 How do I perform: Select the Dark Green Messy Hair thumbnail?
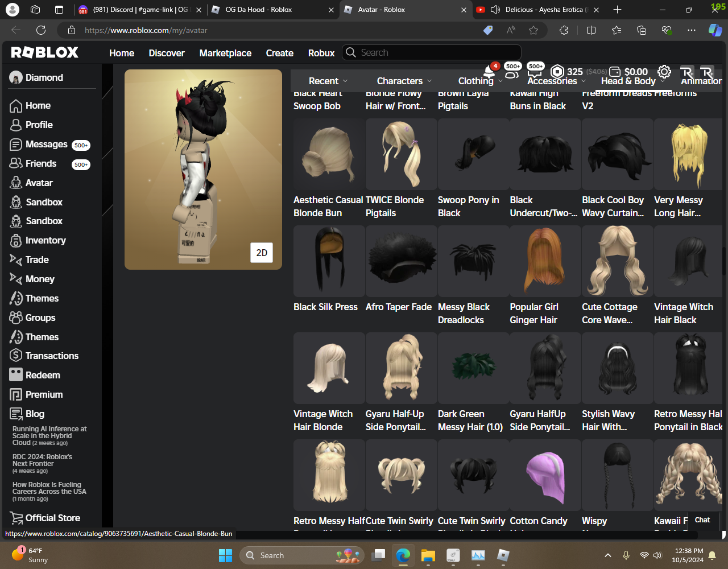473,368
